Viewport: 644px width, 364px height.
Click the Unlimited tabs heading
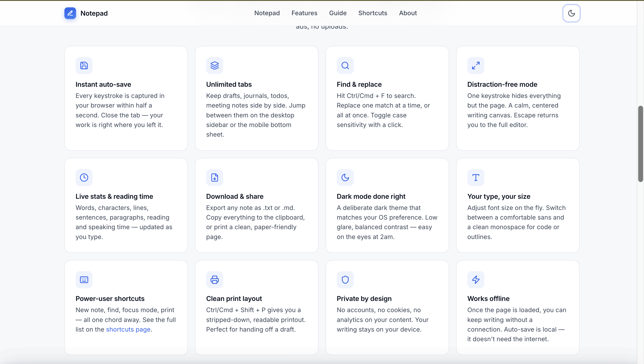pos(229,85)
